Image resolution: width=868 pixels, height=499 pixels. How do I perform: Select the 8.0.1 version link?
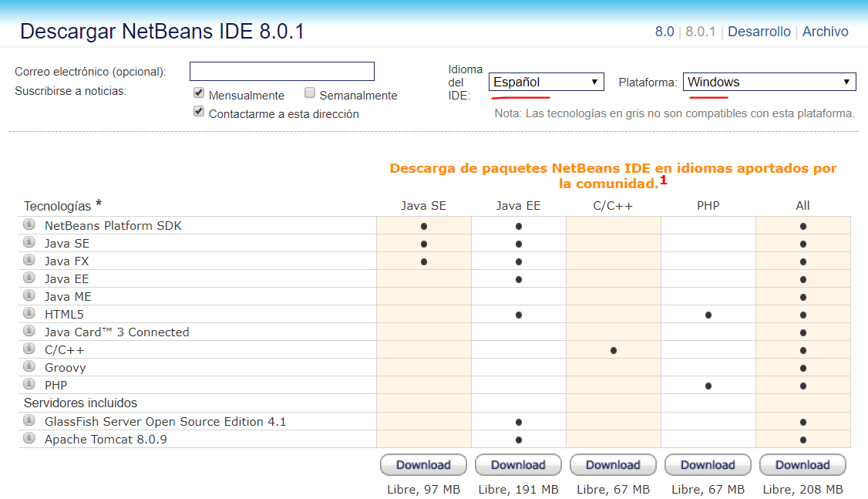[700, 32]
